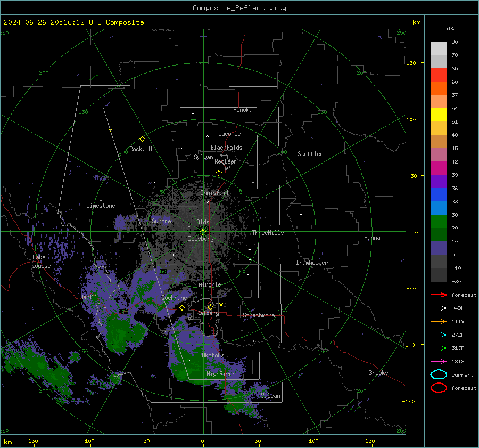
Task: Click the Lacombe city label
Action: 229,134
